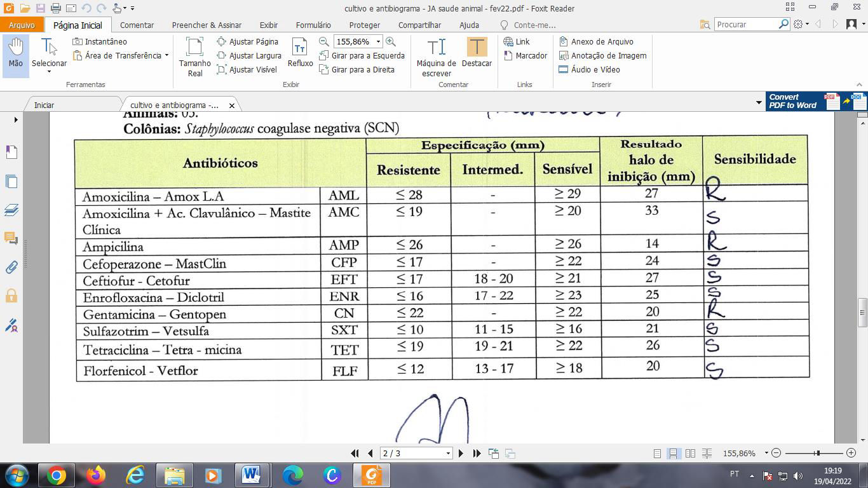Click the zoom slider handle
Image resolution: width=868 pixels, height=488 pixels.
(x=818, y=453)
